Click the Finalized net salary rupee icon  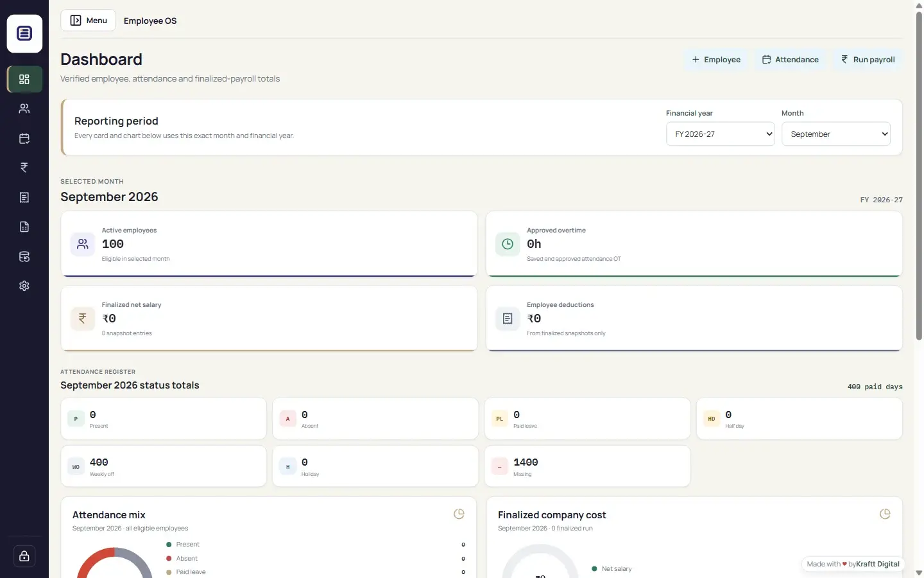click(83, 319)
